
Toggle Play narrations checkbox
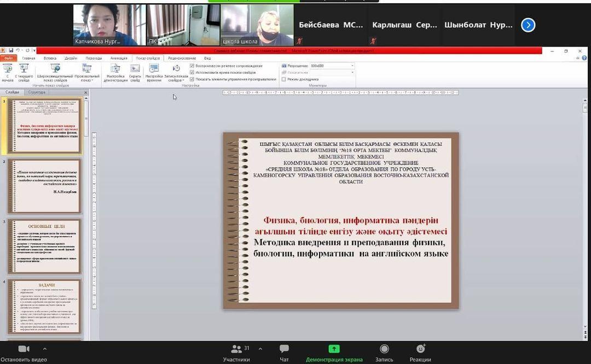(192, 66)
